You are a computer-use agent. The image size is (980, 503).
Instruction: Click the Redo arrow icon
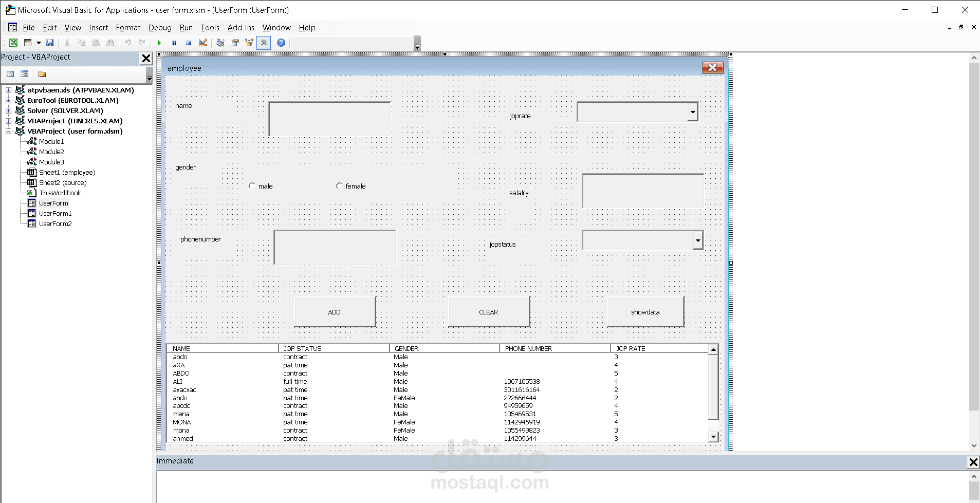pos(142,43)
